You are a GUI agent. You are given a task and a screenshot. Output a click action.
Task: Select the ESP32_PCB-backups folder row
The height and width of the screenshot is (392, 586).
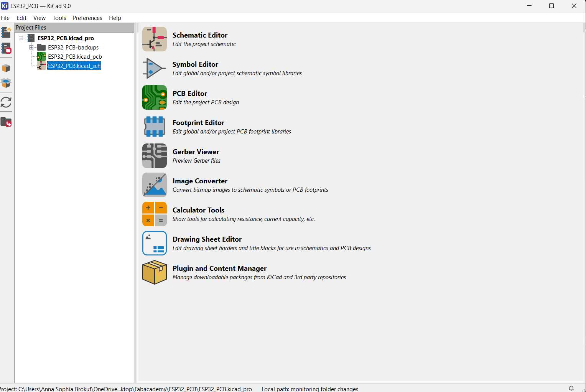[73, 48]
